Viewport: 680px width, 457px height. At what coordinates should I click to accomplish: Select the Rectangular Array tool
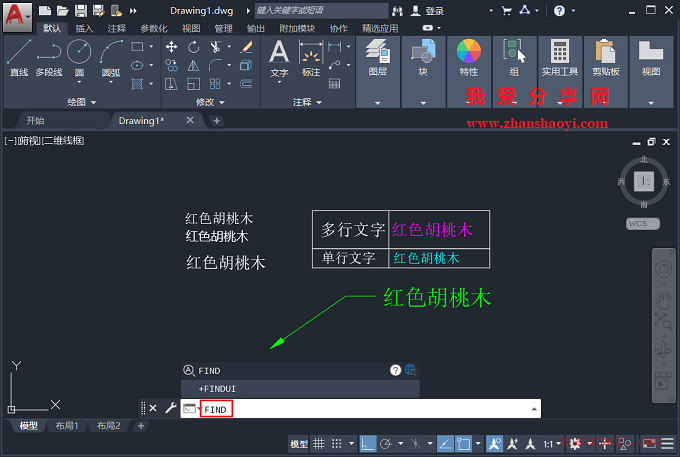[215, 84]
